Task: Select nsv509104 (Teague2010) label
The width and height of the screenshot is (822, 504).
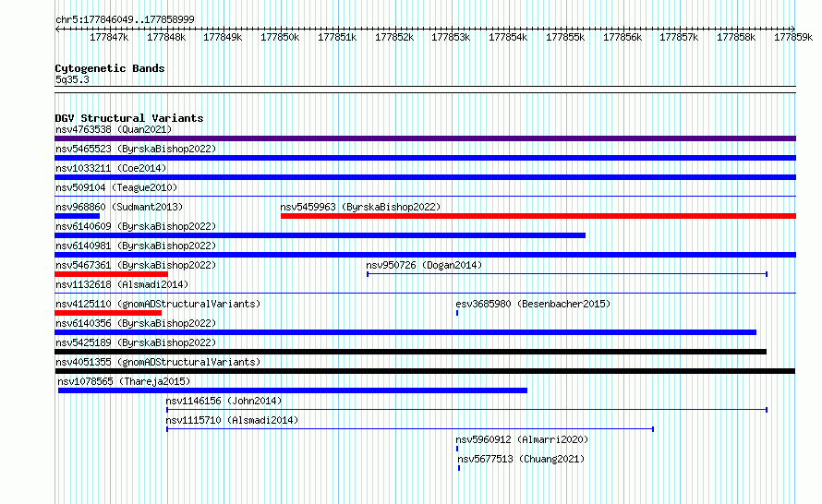Action: 116,187
